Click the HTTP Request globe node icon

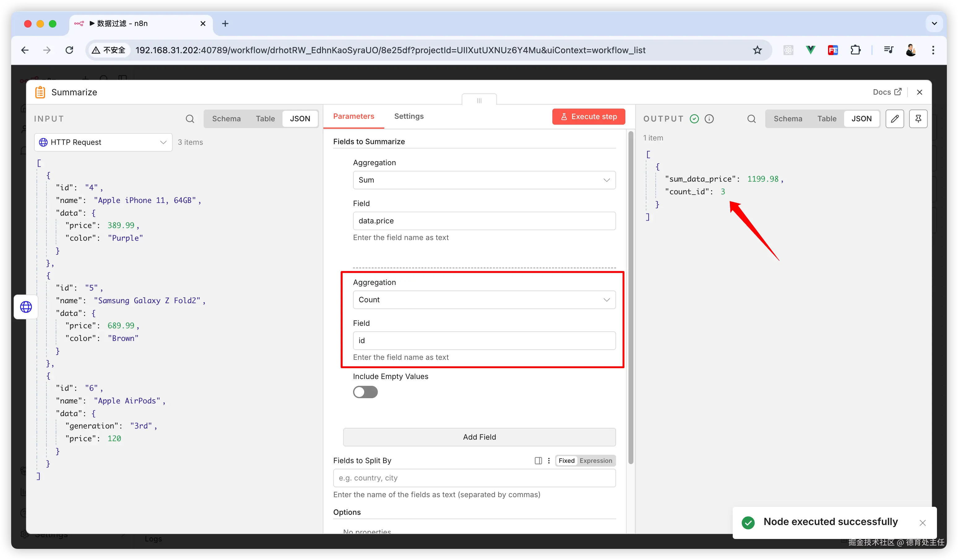[x=26, y=307]
